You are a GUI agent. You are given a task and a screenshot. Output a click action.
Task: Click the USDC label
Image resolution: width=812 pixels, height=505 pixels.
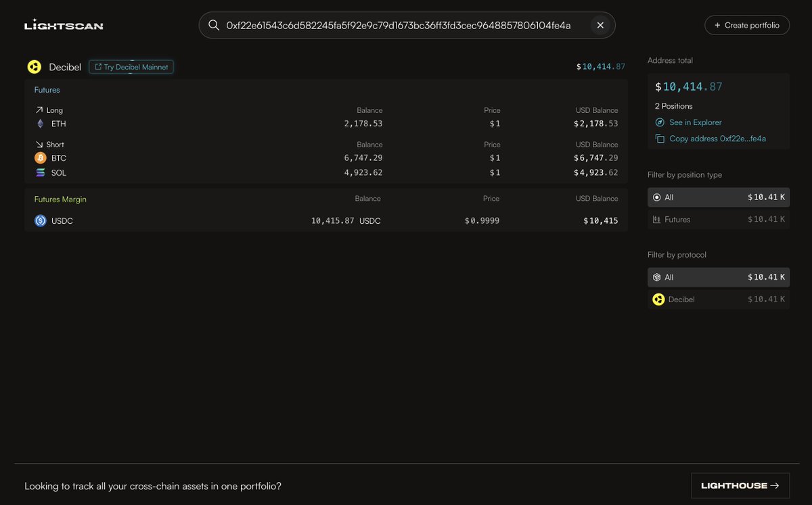(x=62, y=220)
